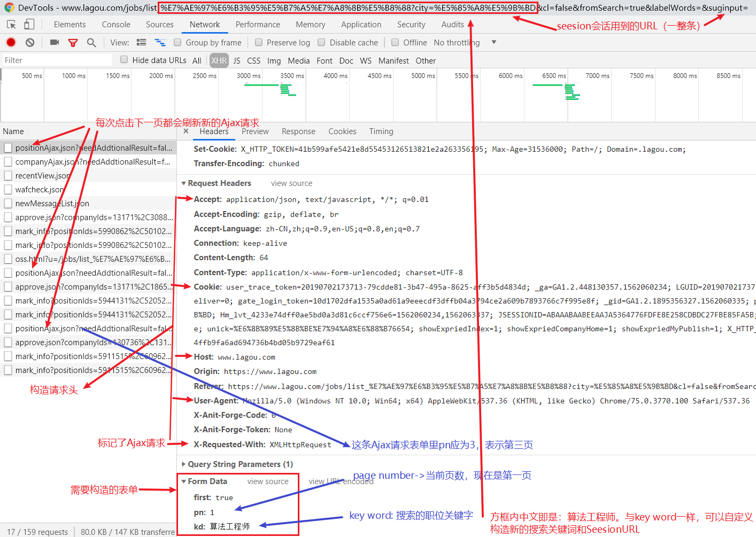This screenshot has height=537, width=756.
Task: Filter requests by All types
Action: (x=197, y=60)
